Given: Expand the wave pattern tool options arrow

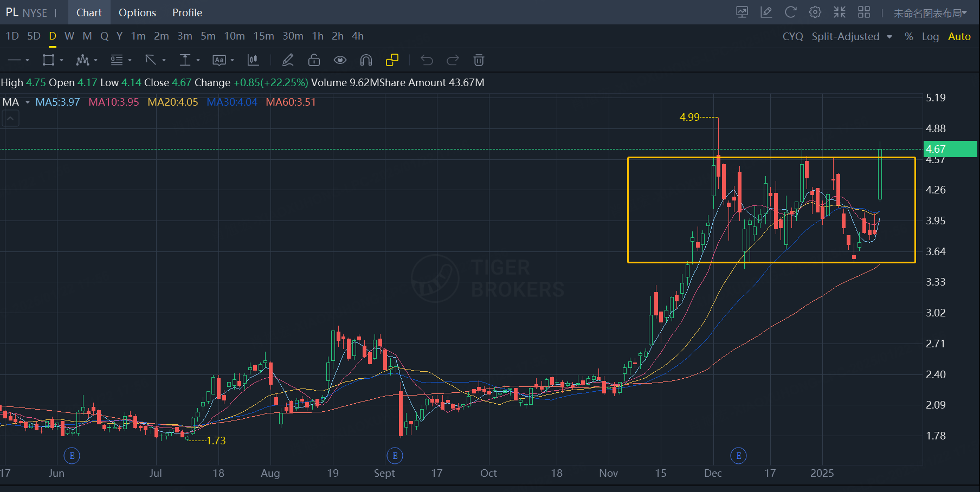Looking at the screenshot, I should pyautogui.click(x=95, y=60).
